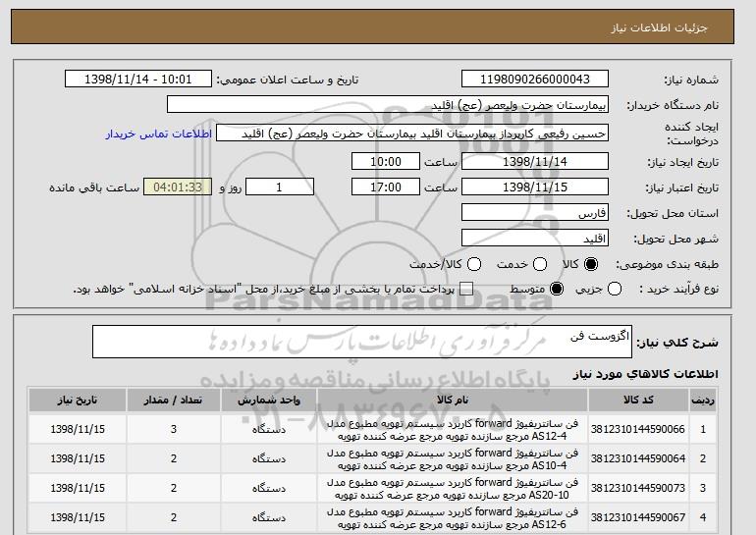
Task: Click remaining time counter 04:01:33
Action: tap(178, 187)
